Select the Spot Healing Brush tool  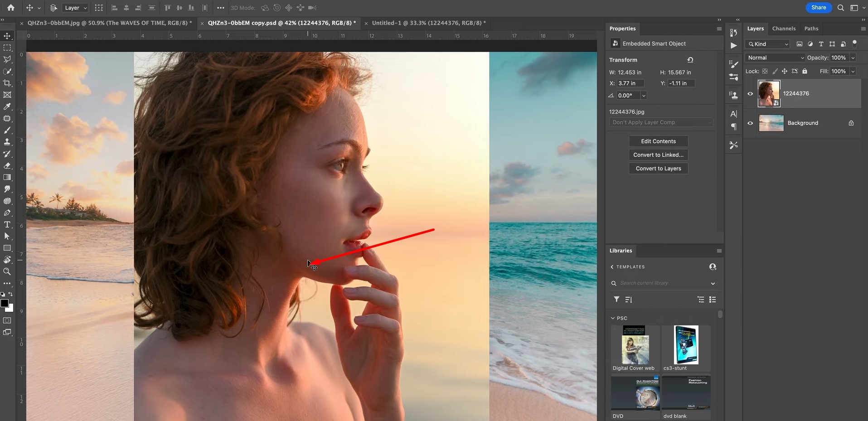7,118
